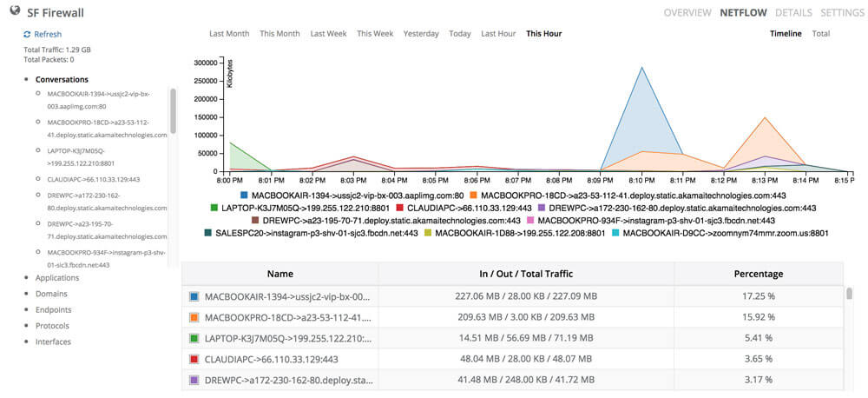Switch chart to Total view

[x=820, y=34]
